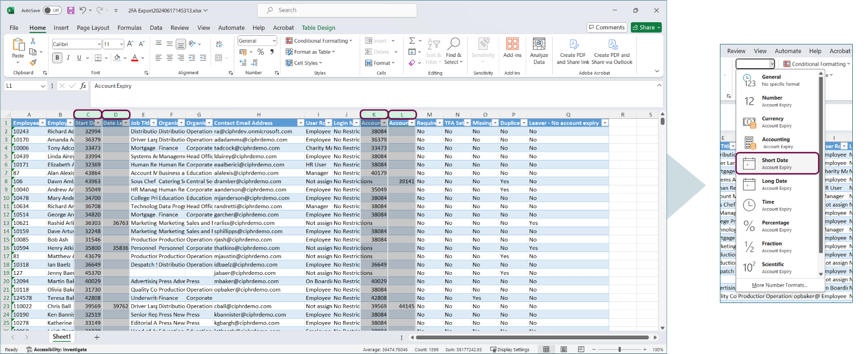Open the fill color paint bucket swatch
This screenshot has width=868, height=354.
[117, 58]
